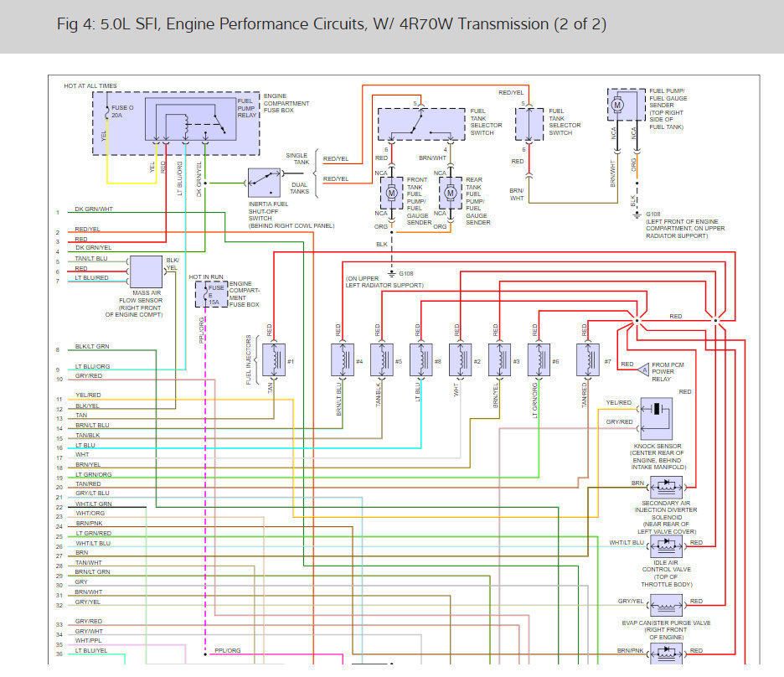Select fuel injector #7 symbol
This screenshot has width=784, height=677.
coord(588,360)
